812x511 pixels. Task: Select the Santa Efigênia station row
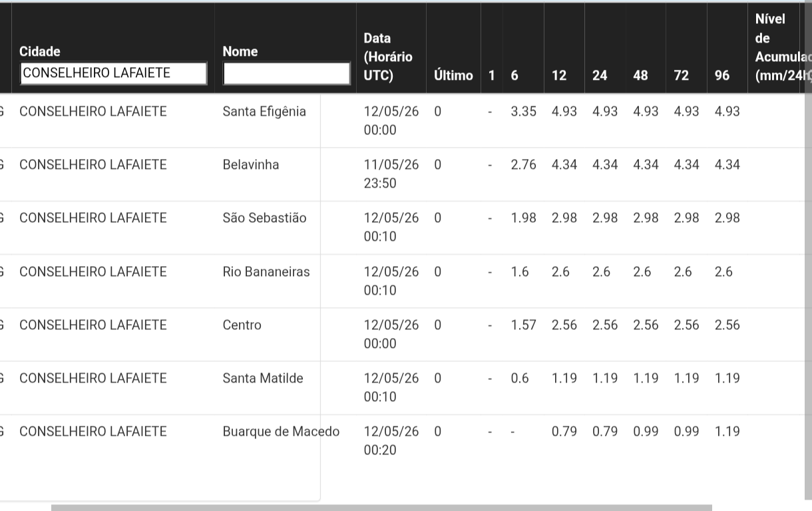pos(406,121)
